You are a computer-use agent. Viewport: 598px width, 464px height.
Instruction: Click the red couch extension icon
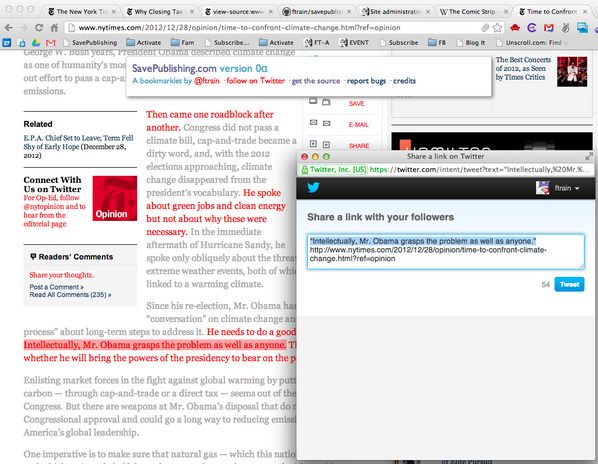click(x=515, y=27)
